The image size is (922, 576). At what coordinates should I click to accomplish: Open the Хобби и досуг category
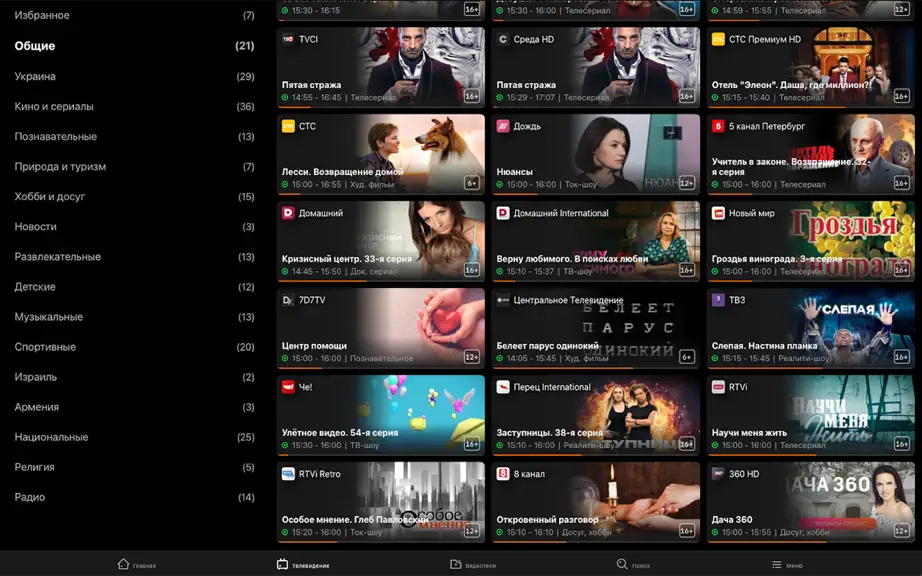tap(134, 196)
